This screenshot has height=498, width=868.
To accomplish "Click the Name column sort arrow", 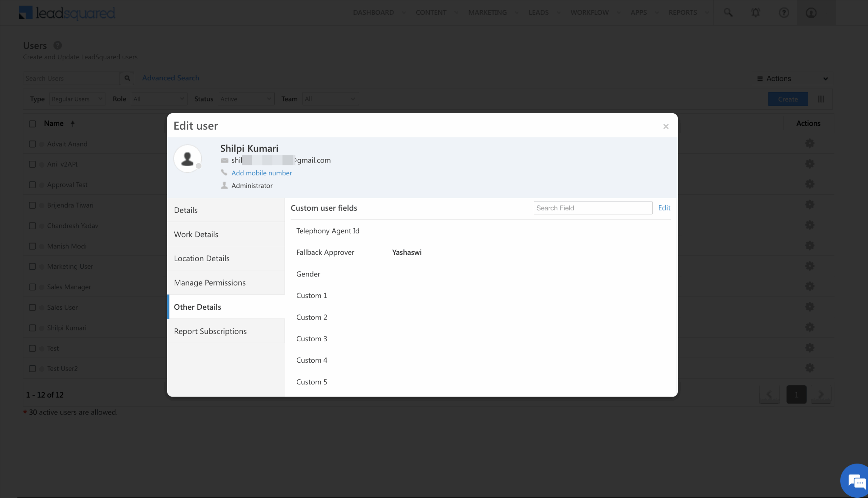I will (73, 123).
